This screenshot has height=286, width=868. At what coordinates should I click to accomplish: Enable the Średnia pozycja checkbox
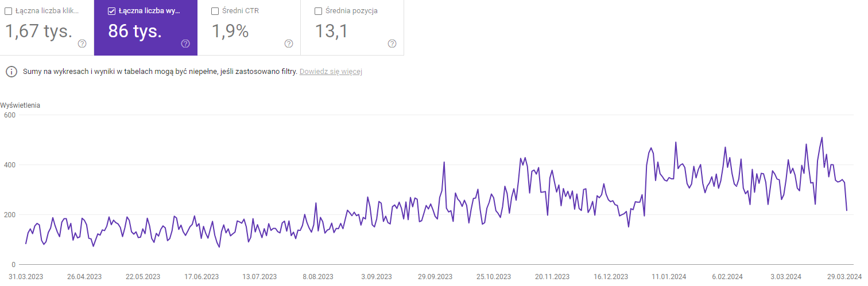pos(319,11)
